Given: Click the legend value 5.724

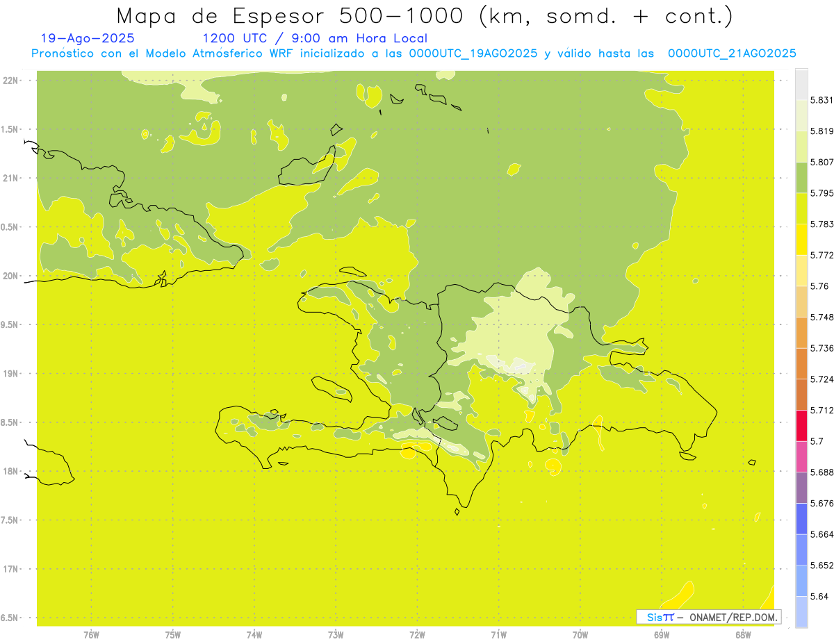Looking at the screenshot, I should pos(821,379).
